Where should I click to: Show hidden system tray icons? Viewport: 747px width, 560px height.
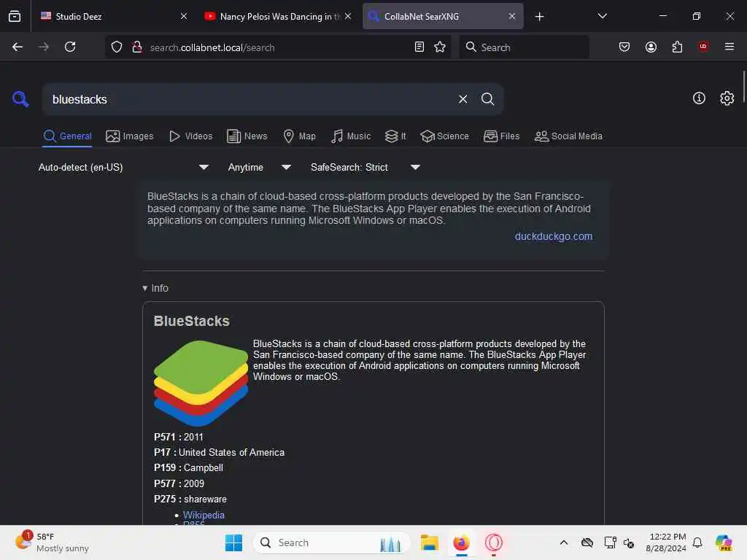564,542
